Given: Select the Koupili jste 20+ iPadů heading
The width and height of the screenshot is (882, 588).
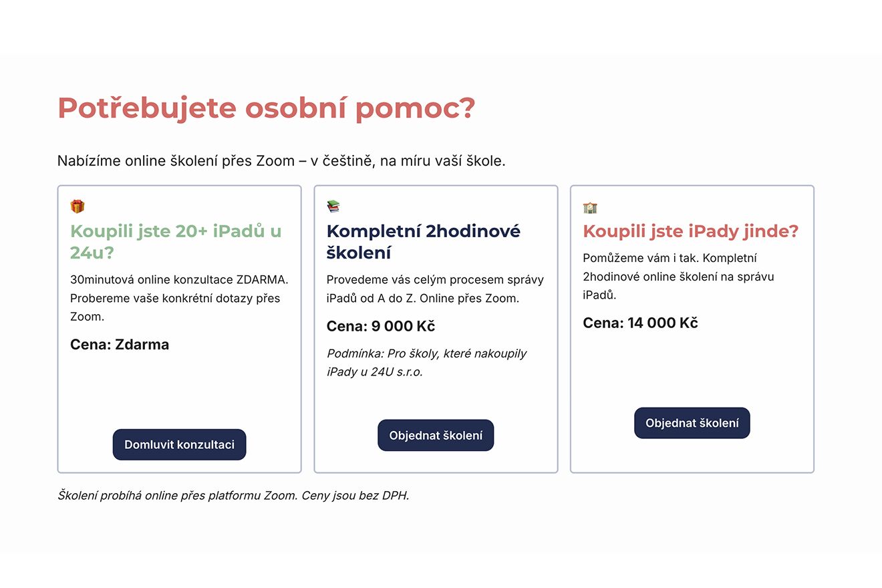Looking at the screenshot, I should pos(176,242).
